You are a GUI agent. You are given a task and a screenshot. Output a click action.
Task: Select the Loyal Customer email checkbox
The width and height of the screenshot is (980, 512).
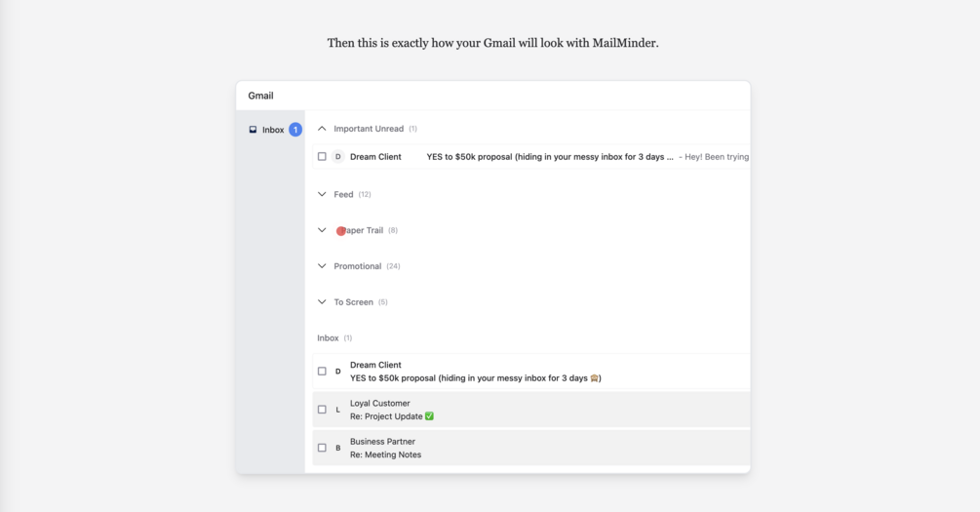pyautogui.click(x=322, y=410)
